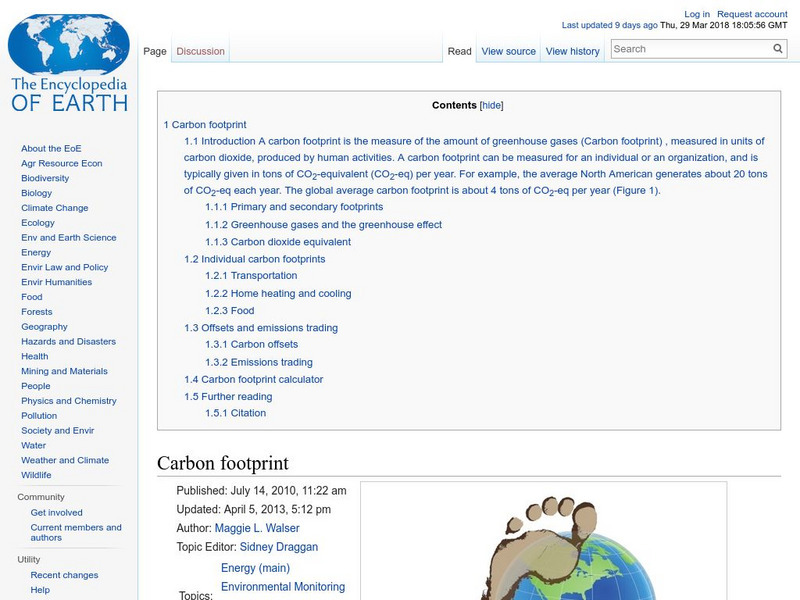Viewport: 800px width, 600px height.
Task: Open the People topic
Action: pyautogui.click(x=36, y=386)
